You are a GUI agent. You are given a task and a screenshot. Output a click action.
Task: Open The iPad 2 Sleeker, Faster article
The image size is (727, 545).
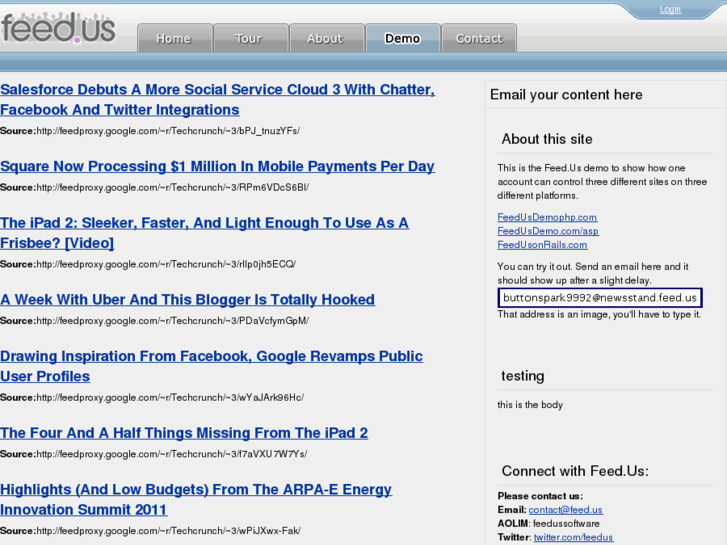pos(204,233)
